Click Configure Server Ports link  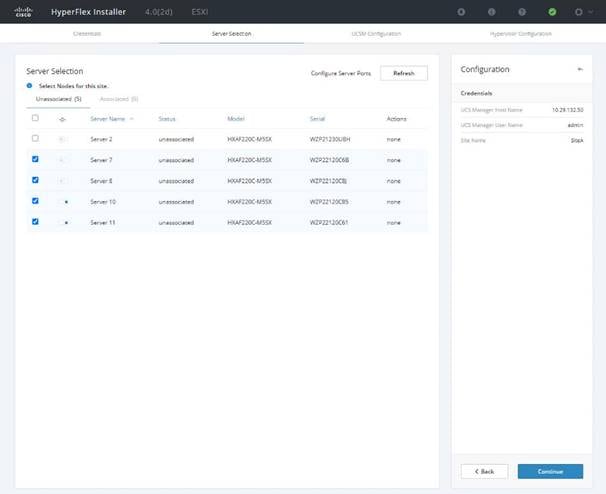341,73
